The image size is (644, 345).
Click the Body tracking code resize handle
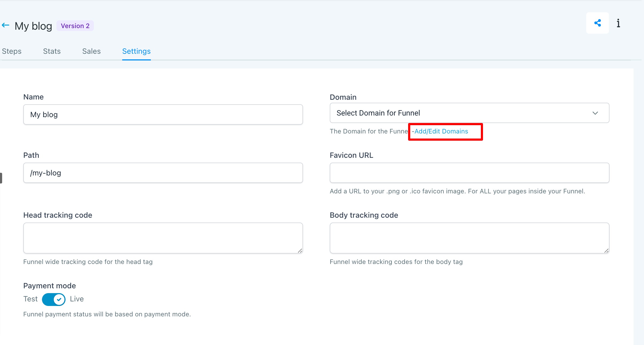point(606,251)
